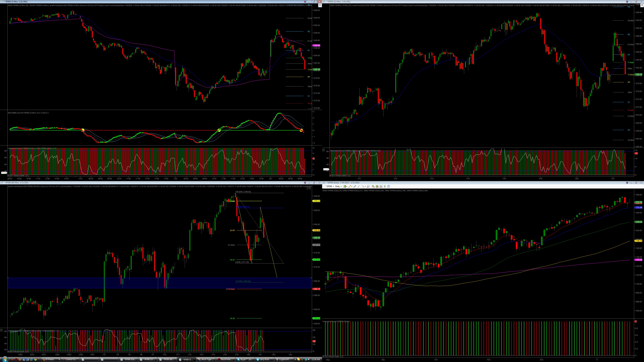Click the system tray volume speaker icon

(309, 359)
